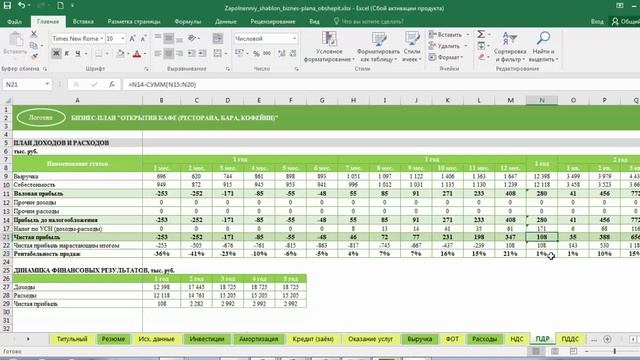Apply thousands separator 000 format
This screenshot has height=360, width=640.
pyautogui.click(x=267, y=53)
